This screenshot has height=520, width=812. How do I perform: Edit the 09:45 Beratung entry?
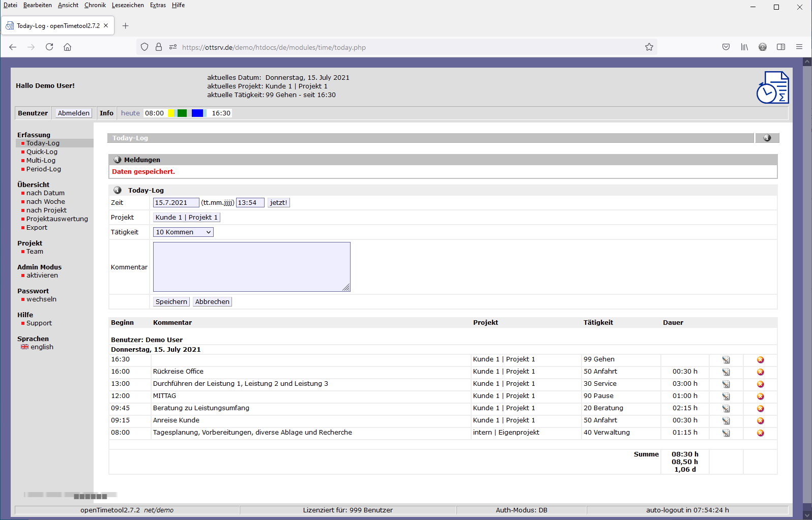[726, 409]
